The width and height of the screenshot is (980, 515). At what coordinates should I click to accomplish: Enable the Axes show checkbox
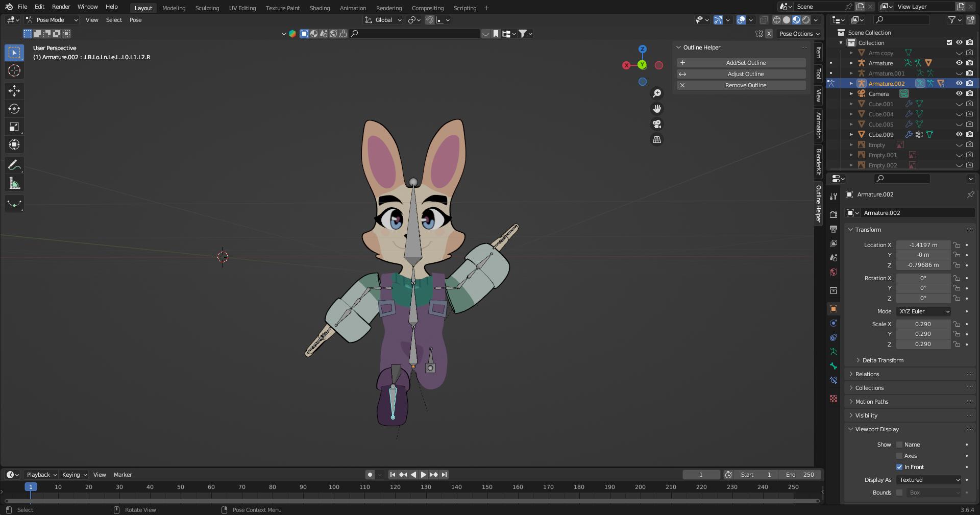899,456
